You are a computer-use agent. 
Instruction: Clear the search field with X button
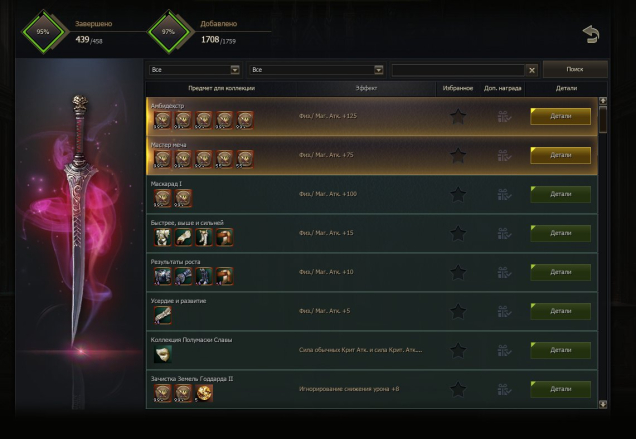click(532, 70)
